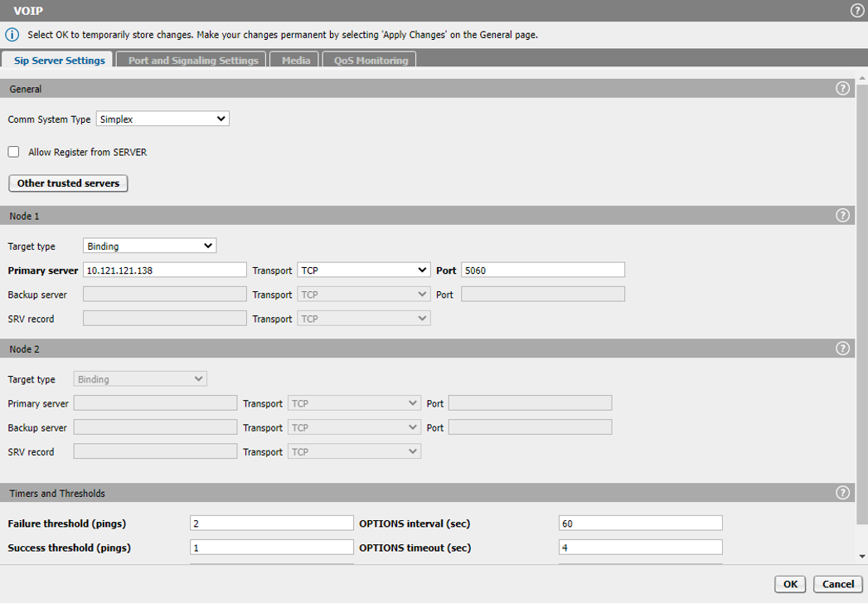Click Node 1 SRV record field
Screen dimensions: 868x604
165,318
